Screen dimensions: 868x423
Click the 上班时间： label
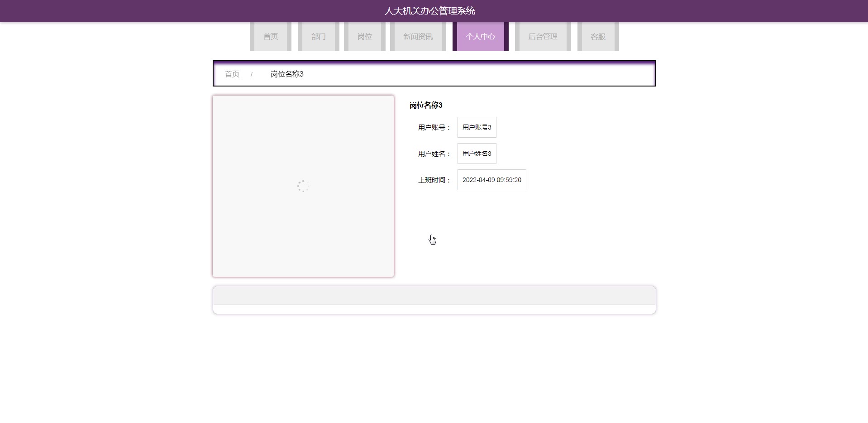[435, 180]
